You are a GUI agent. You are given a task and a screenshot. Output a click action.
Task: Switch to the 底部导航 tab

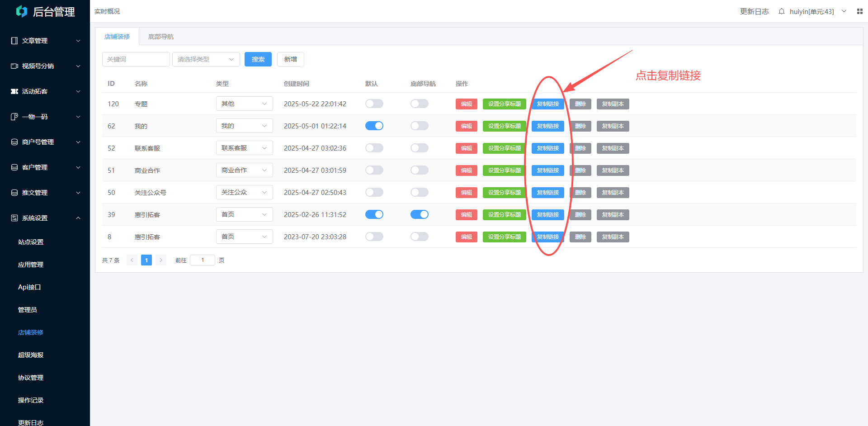160,37
